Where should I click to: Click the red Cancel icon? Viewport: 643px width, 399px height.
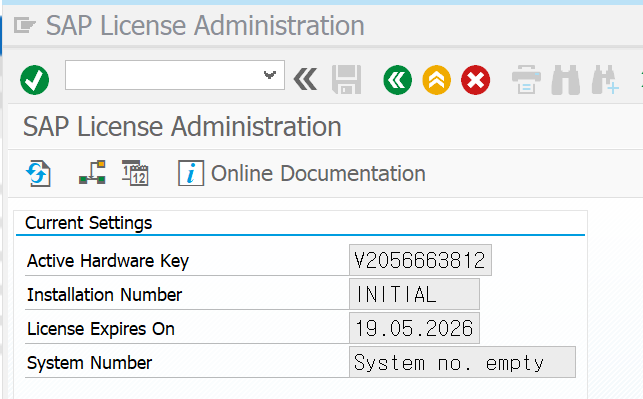(x=476, y=80)
